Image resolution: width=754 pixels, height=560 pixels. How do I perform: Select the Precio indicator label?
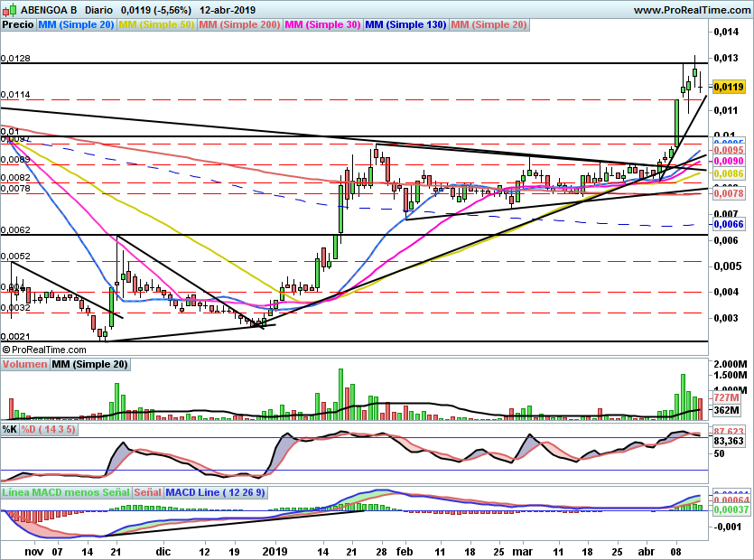click(18, 24)
